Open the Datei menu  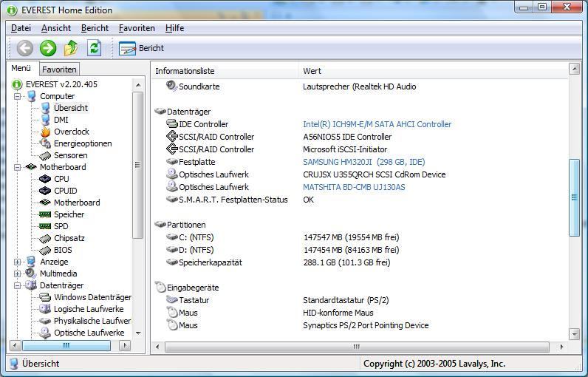21,28
